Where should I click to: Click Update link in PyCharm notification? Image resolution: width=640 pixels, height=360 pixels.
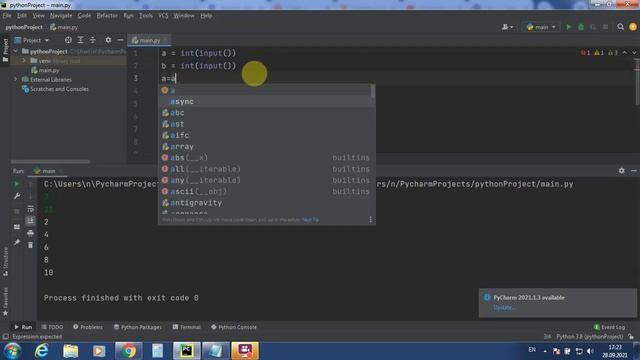click(x=504, y=307)
